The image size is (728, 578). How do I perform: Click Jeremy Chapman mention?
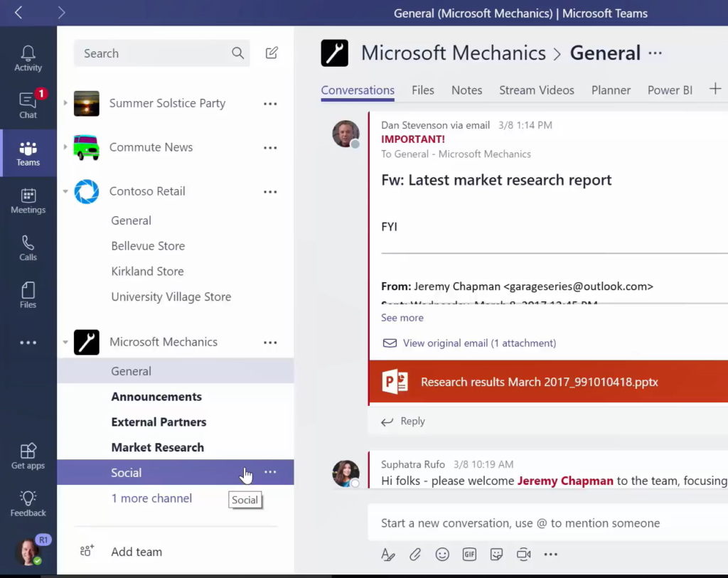click(565, 481)
